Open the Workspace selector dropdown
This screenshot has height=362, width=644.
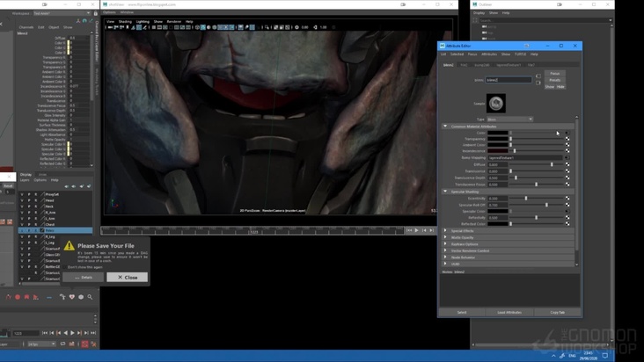point(62,13)
